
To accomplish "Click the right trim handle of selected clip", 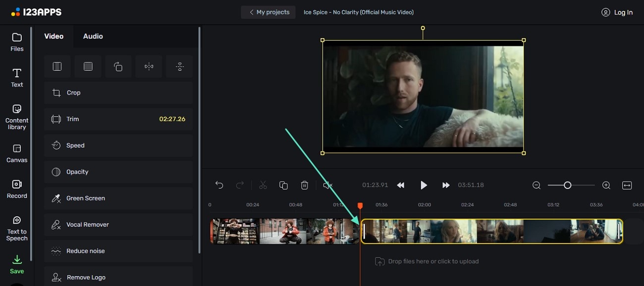I will click(619, 231).
